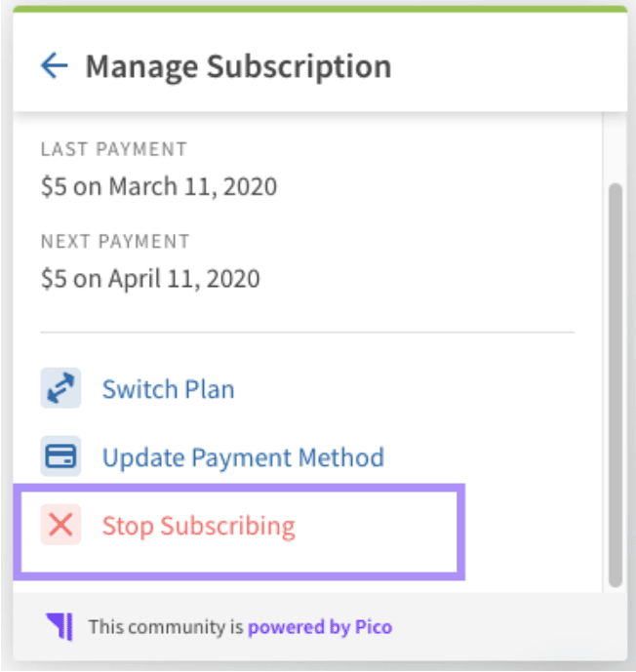Choose Stop Subscribing text link

pos(199,526)
